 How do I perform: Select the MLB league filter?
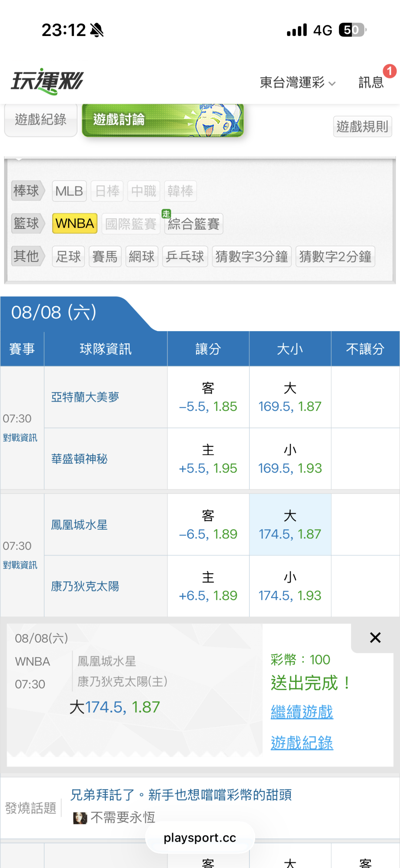[69, 191]
